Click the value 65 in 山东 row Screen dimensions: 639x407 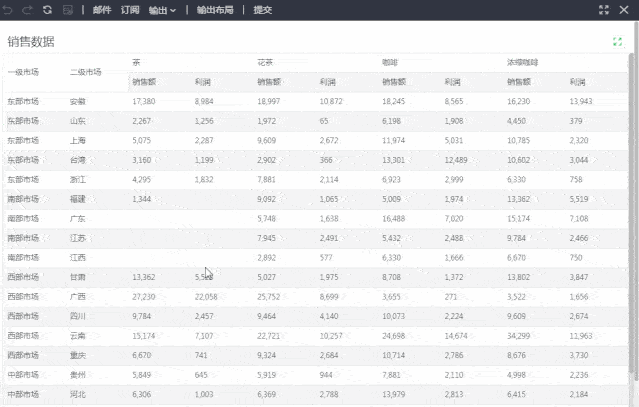click(x=324, y=121)
